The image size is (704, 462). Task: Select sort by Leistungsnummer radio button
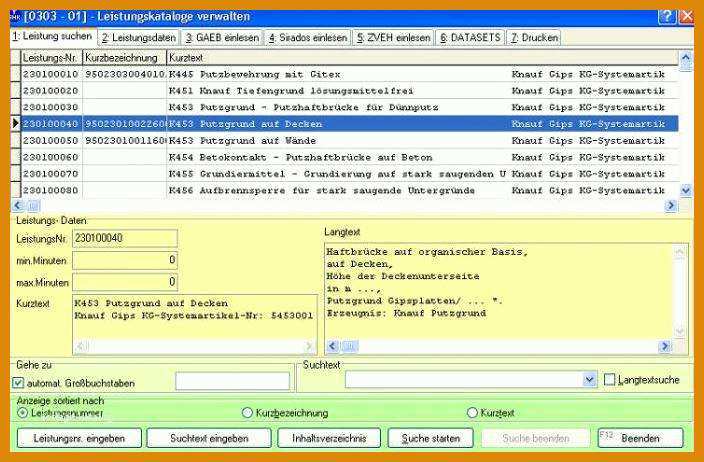[x=22, y=413]
